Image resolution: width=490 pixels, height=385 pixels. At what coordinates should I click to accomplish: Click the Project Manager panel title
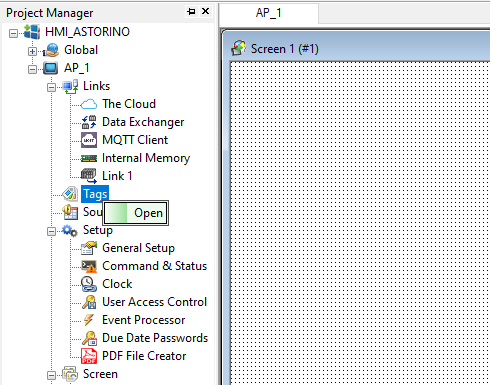click(x=50, y=13)
